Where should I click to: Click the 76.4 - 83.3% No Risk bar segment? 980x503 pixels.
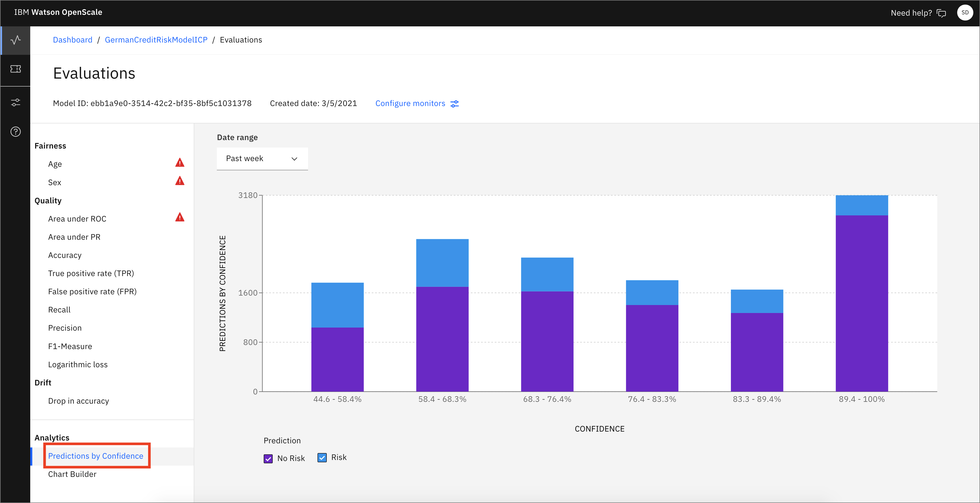(x=652, y=348)
